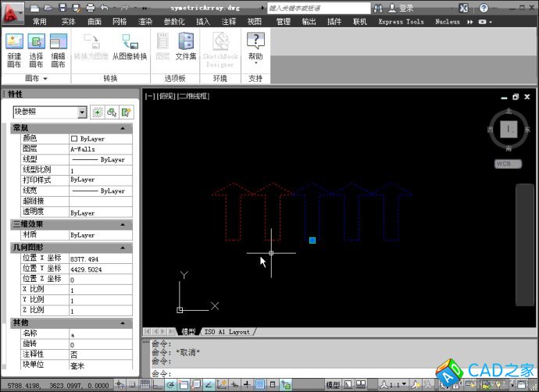
Task: Click the 颜色 ByLayer color swatch field
Action: click(101, 138)
